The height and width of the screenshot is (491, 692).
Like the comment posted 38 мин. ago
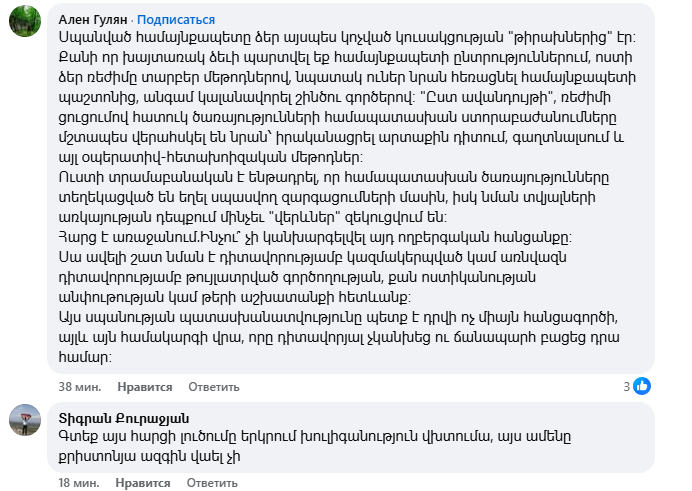point(145,387)
